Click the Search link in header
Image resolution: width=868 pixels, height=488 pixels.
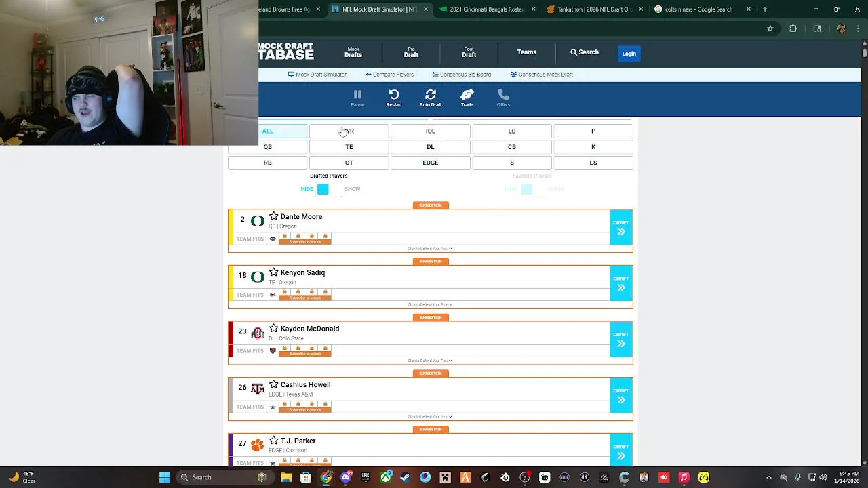pos(585,52)
